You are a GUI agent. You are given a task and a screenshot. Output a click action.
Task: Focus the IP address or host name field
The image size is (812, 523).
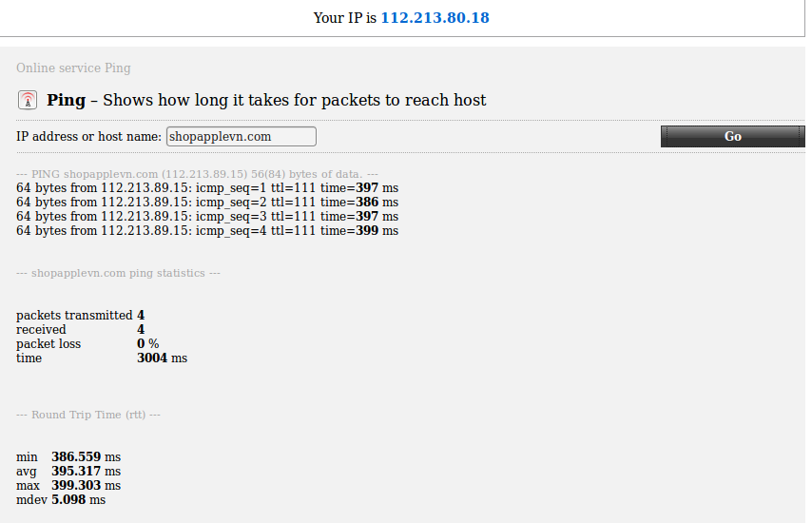coord(242,136)
